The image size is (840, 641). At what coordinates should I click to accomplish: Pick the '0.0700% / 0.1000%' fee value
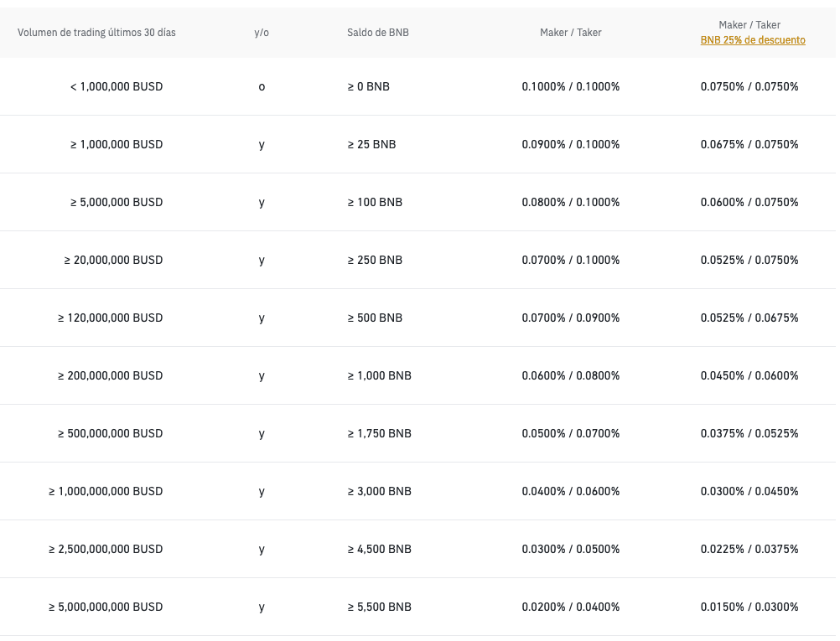(571, 261)
